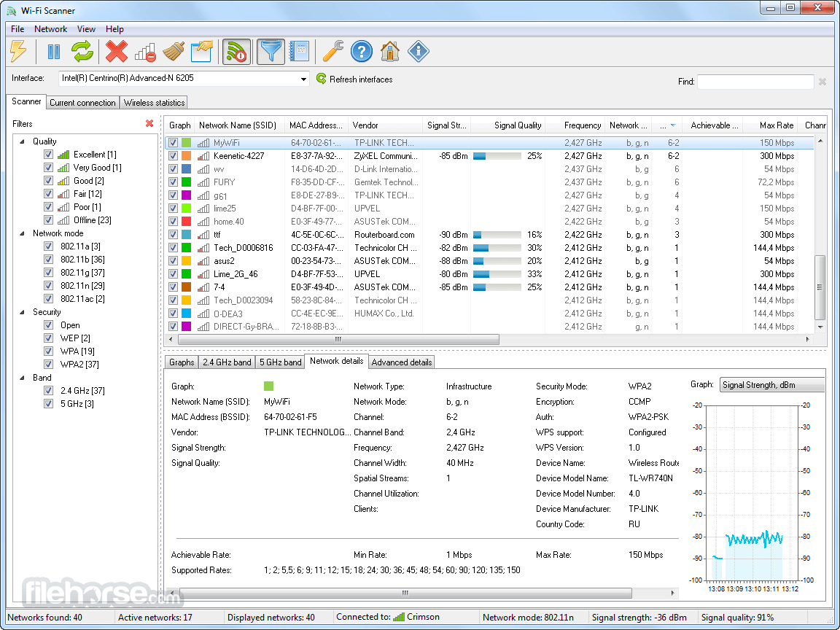Screen dimensions: 840x630
Task: Click the blue diamond info icon
Action: coord(419,52)
